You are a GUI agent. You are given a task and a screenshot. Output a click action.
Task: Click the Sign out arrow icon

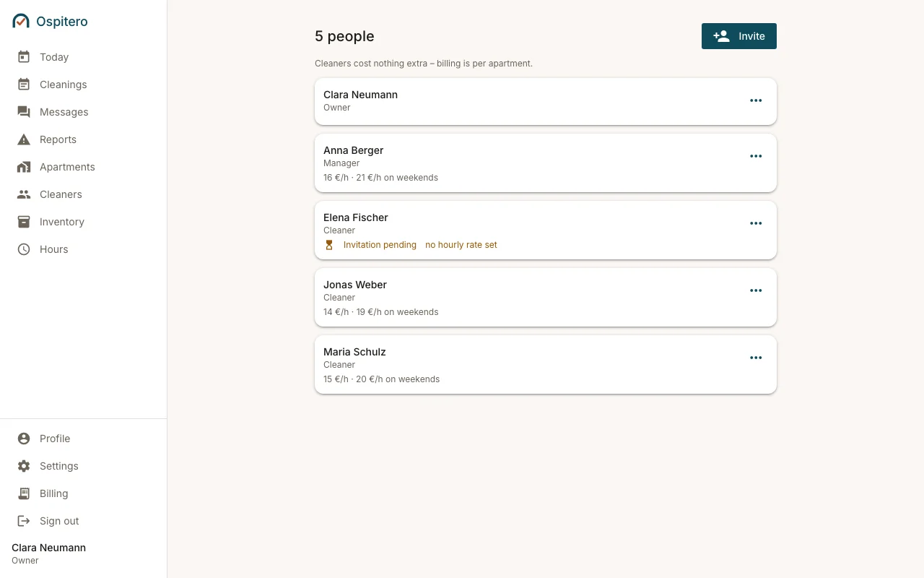click(24, 521)
